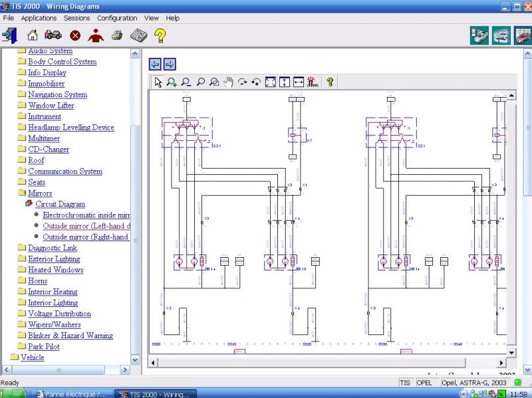Click tree panel horizontal scrollbar thumb

click(59, 369)
